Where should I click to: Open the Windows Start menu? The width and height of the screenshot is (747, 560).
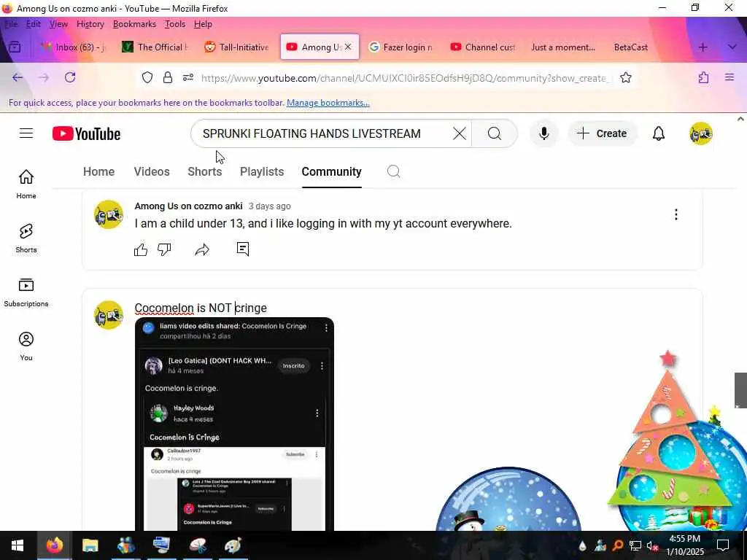click(18, 545)
